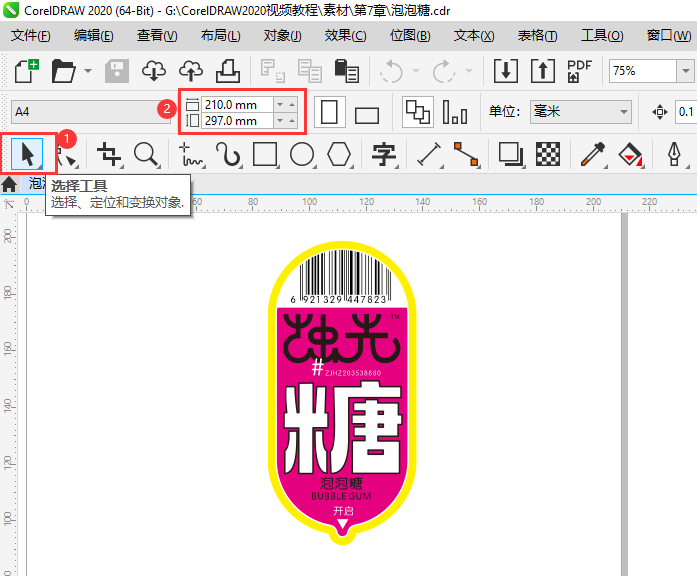Select the Interactive Fill bucket tool

click(630, 154)
